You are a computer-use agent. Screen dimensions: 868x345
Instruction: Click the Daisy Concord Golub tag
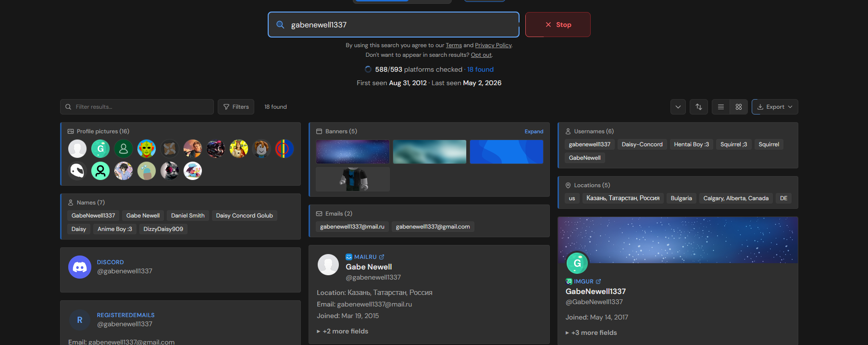[245, 216]
